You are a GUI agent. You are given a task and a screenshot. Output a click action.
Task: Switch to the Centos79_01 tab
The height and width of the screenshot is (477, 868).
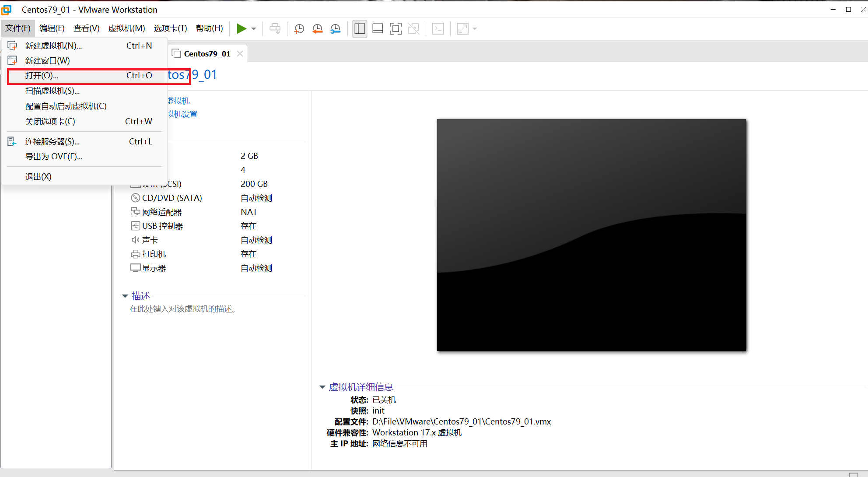point(207,54)
